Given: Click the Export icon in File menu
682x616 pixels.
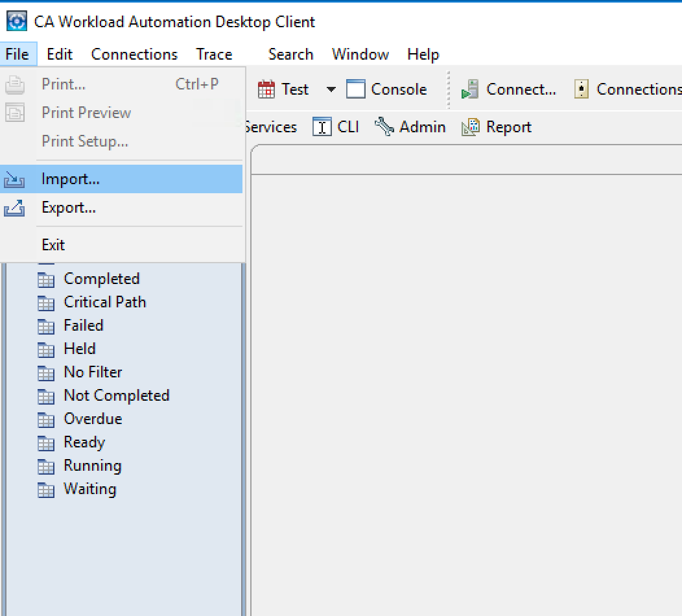Looking at the screenshot, I should (x=14, y=208).
